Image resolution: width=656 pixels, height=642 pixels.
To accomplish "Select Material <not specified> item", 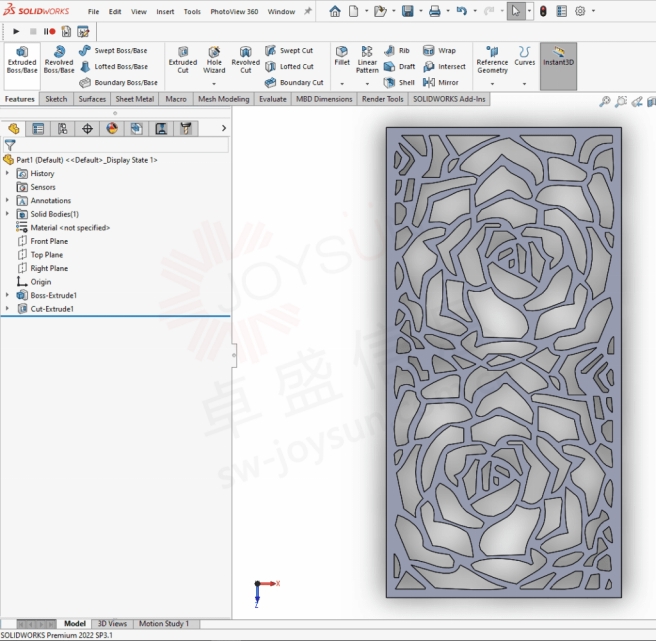I will [x=63, y=228].
